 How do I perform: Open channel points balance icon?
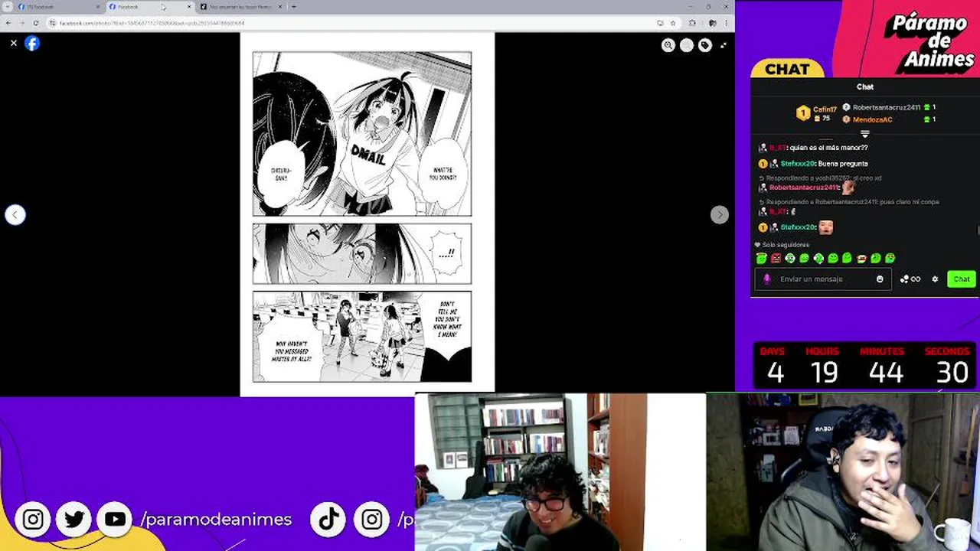(910, 279)
